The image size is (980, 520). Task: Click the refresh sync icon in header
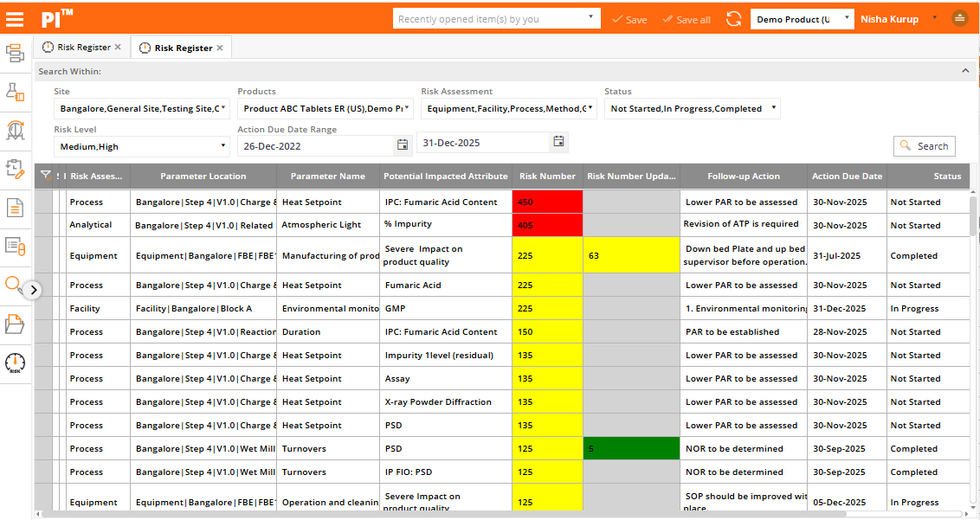(x=734, y=19)
